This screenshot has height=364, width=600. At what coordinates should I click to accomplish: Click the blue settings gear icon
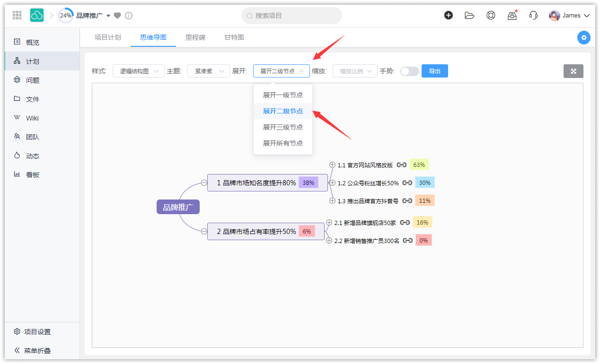[583, 38]
